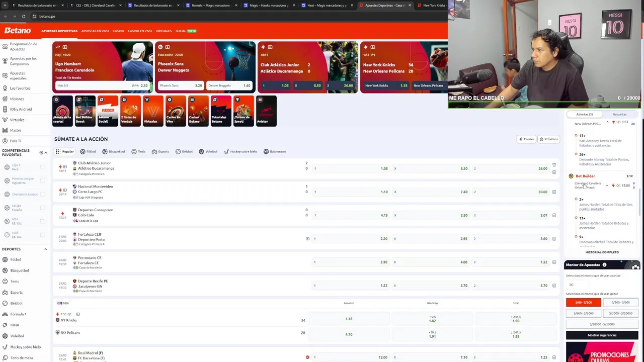This screenshot has width=644, height=362.
Task: Switch to Voleibol tab
Action: 208,151
